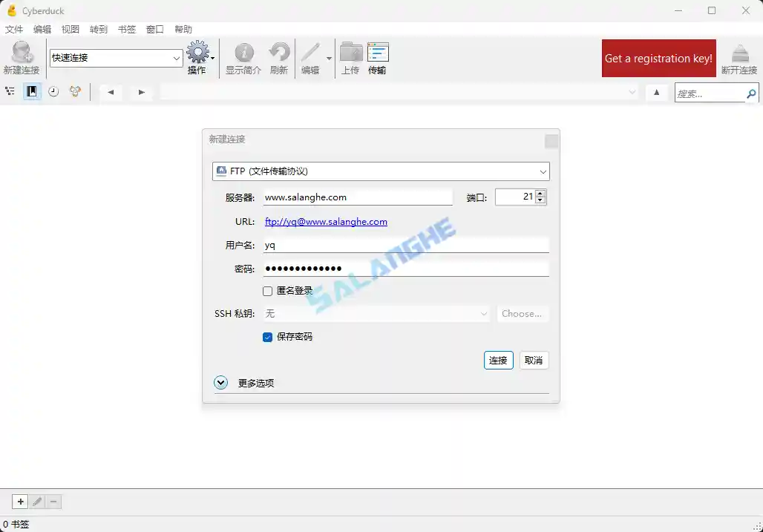
Task: Uncheck the 保存密码 checkbox
Action: click(x=267, y=337)
